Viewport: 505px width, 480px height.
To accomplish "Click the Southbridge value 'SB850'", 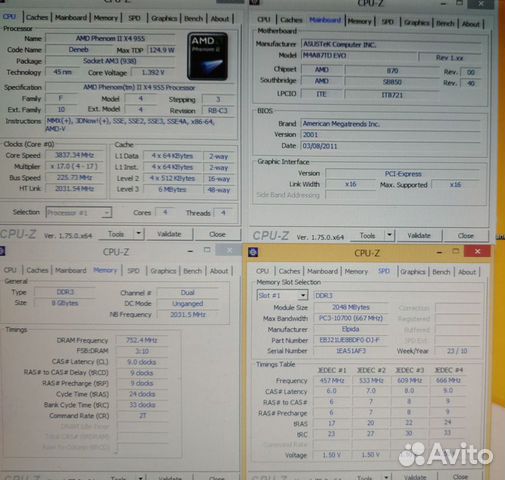I will click(x=392, y=82).
